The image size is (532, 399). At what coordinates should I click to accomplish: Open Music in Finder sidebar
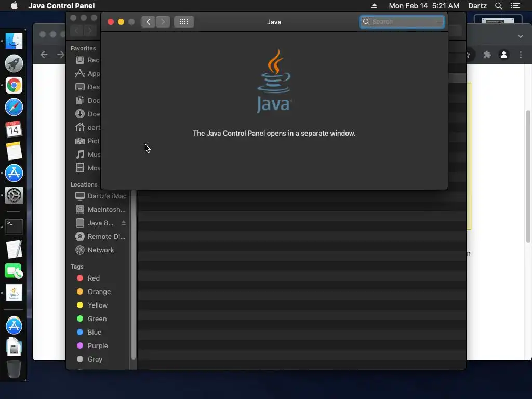(x=87, y=155)
